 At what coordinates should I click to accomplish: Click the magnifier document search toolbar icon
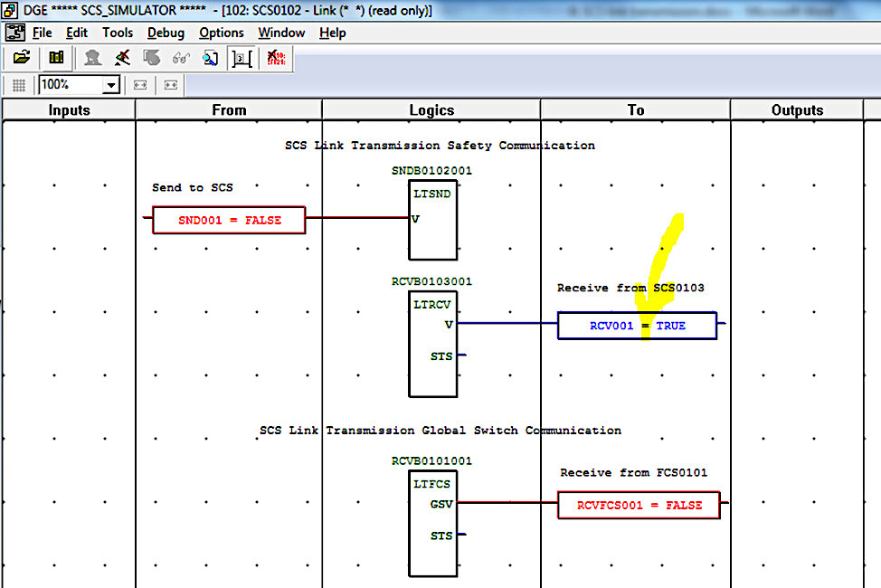click(x=211, y=58)
